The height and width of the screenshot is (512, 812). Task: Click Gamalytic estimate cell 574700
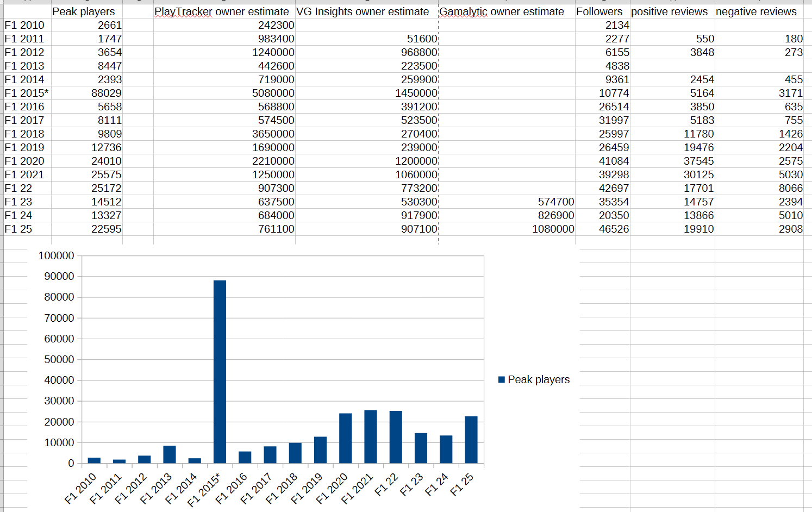click(x=507, y=202)
